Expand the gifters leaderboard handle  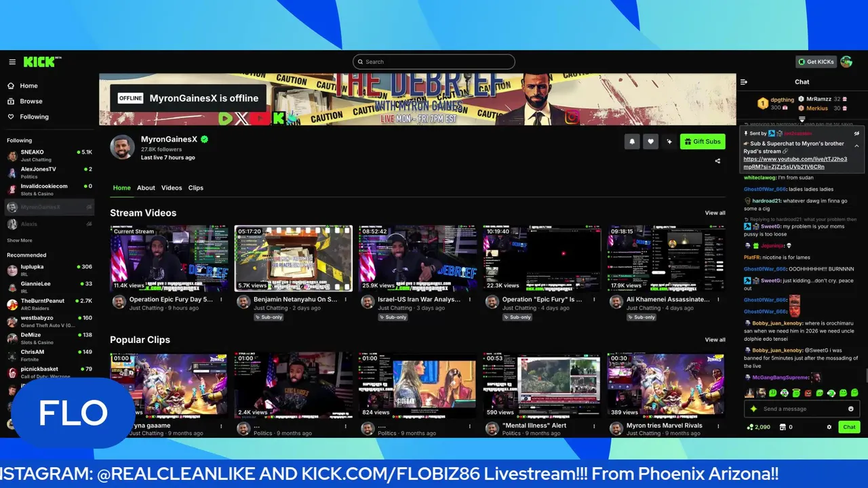coord(802,119)
